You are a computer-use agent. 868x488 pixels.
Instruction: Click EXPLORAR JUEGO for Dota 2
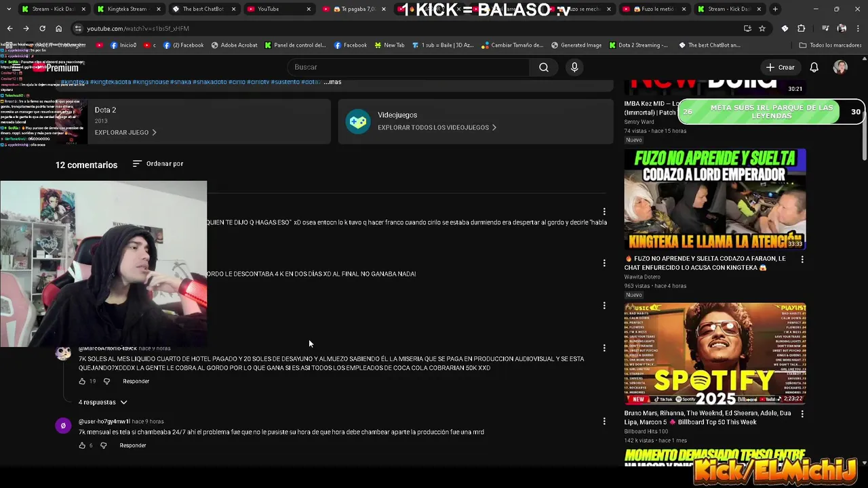[125, 132]
